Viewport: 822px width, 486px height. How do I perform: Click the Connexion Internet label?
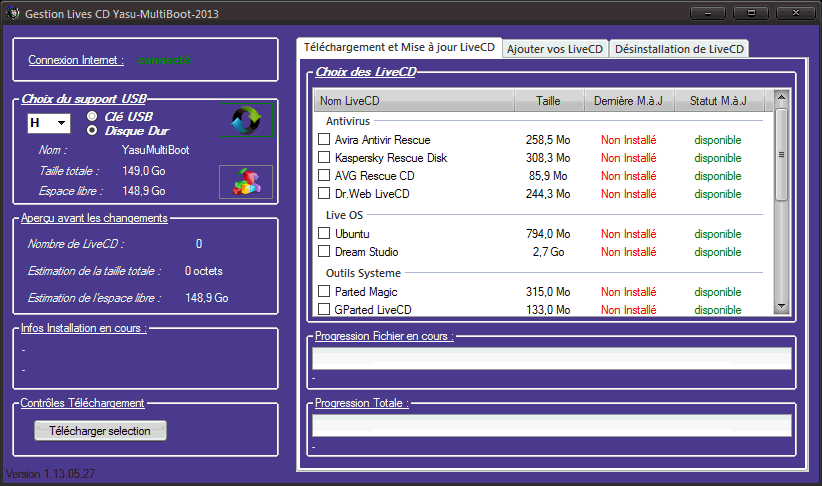click(76, 60)
